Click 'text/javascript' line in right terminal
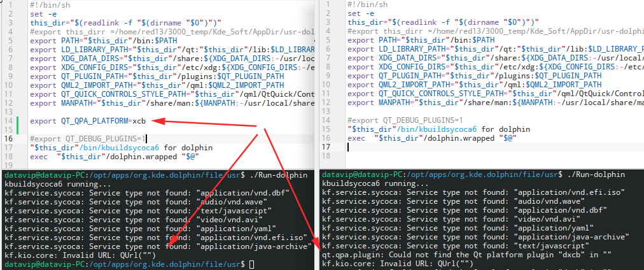This screenshot has width=644, height=270. click(456, 246)
